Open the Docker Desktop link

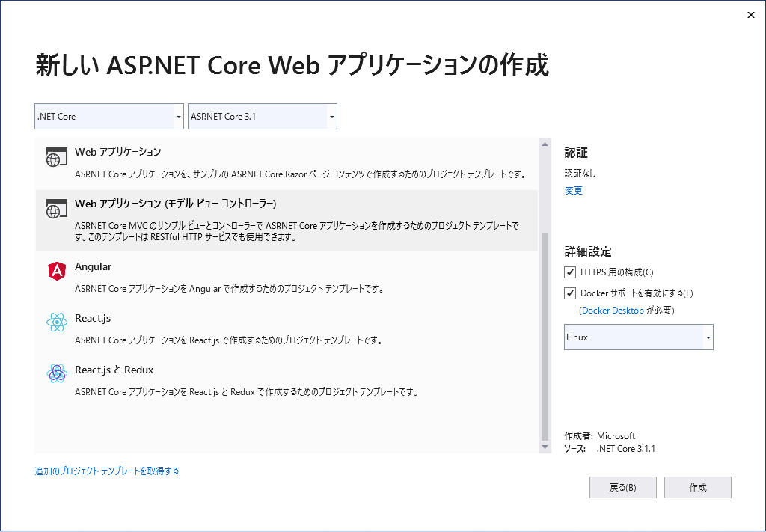click(613, 311)
